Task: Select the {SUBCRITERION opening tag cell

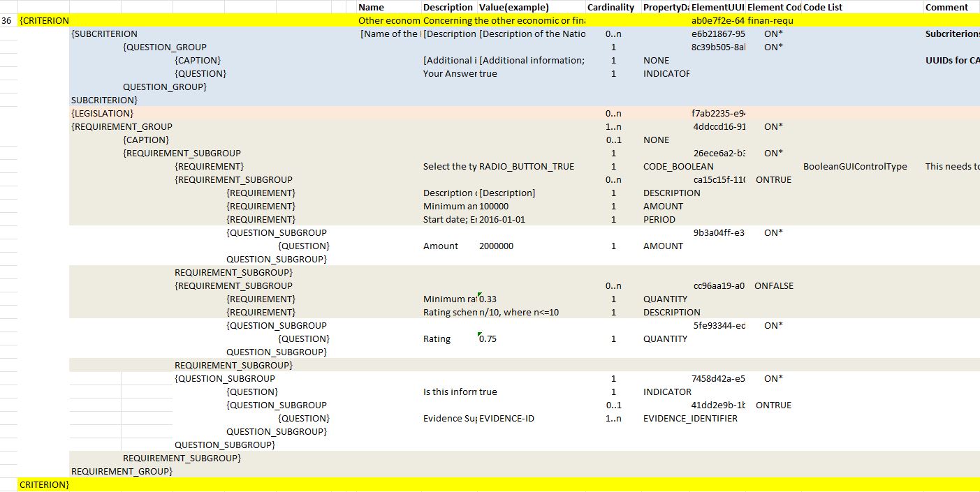Action: (x=105, y=34)
